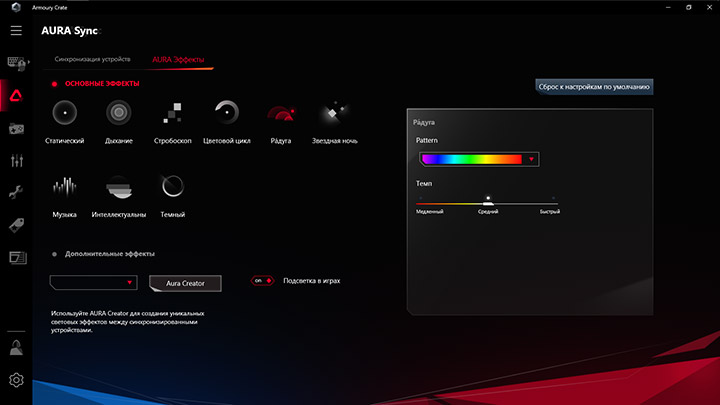
Task: Select the Музыка music effect icon
Action: (65, 186)
